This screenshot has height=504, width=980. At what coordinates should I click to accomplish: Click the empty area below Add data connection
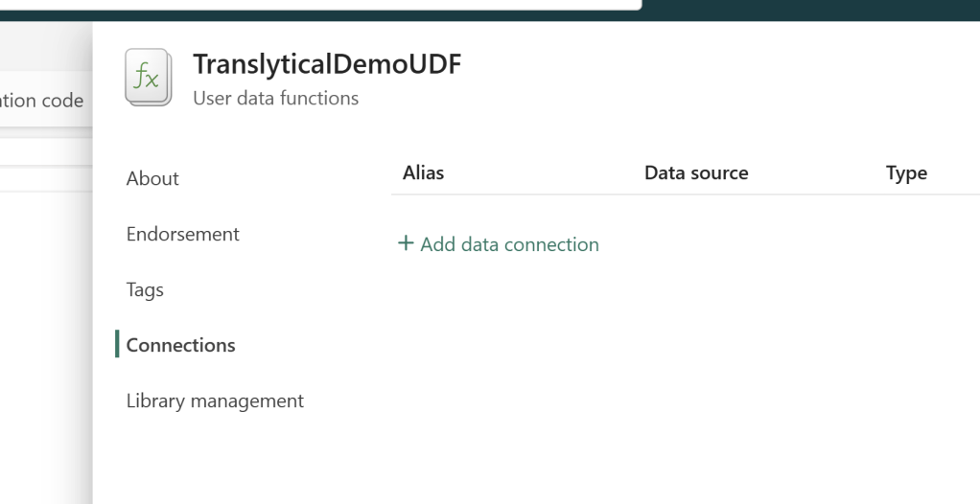pos(671,383)
